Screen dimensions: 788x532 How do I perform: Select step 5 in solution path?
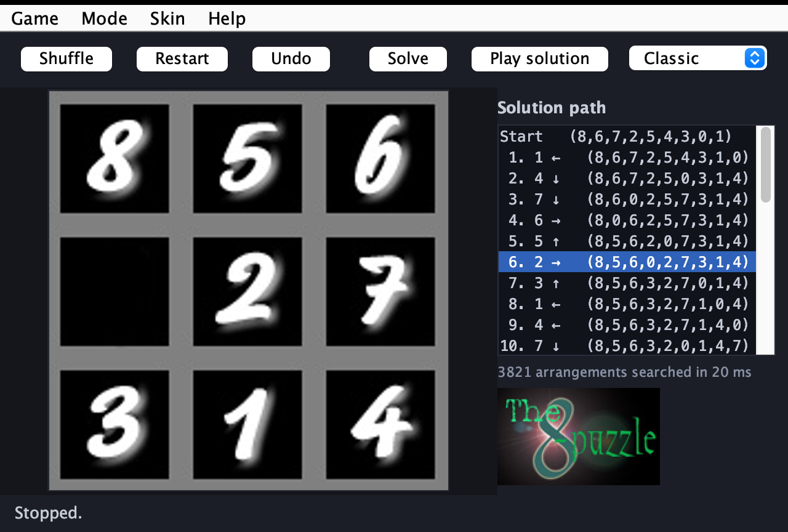coord(627,241)
